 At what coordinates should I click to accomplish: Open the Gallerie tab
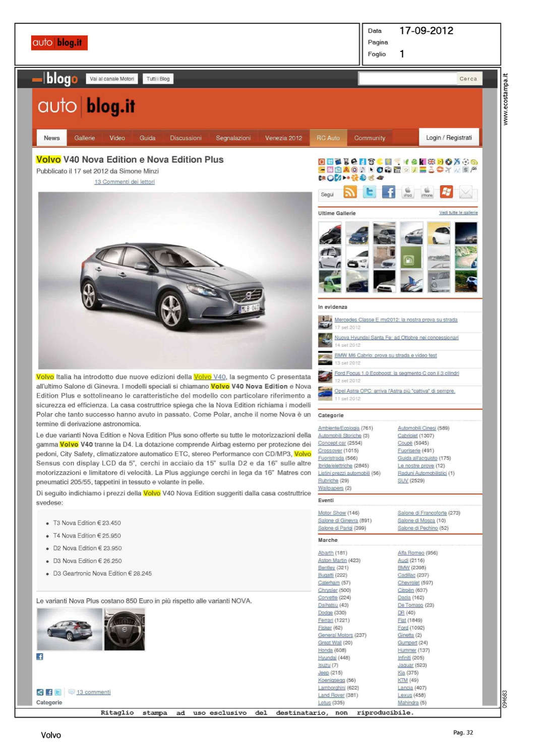point(84,138)
